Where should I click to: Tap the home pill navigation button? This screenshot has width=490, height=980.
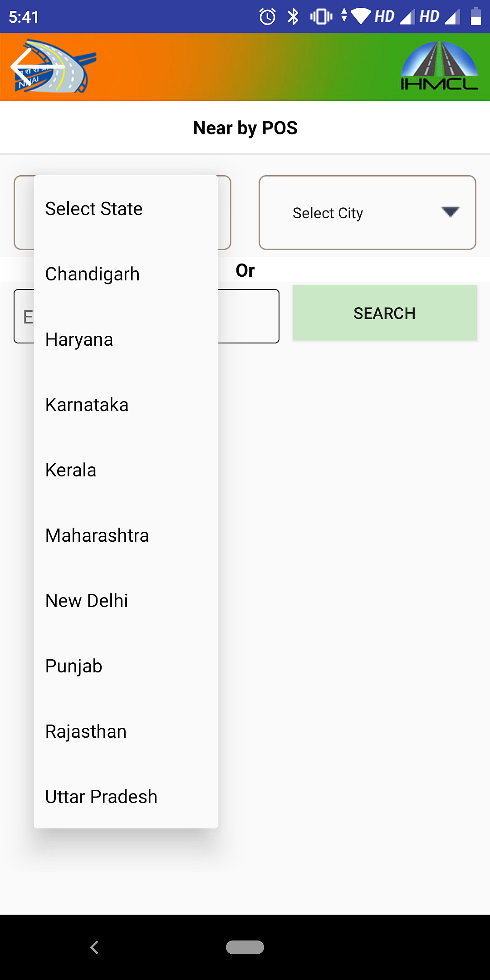pyautogui.click(x=245, y=947)
